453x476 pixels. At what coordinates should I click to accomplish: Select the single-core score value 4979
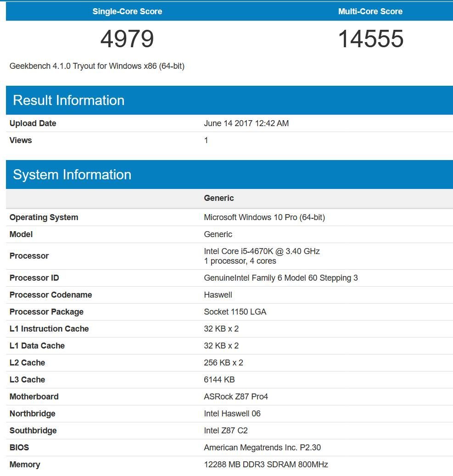[x=127, y=39]
